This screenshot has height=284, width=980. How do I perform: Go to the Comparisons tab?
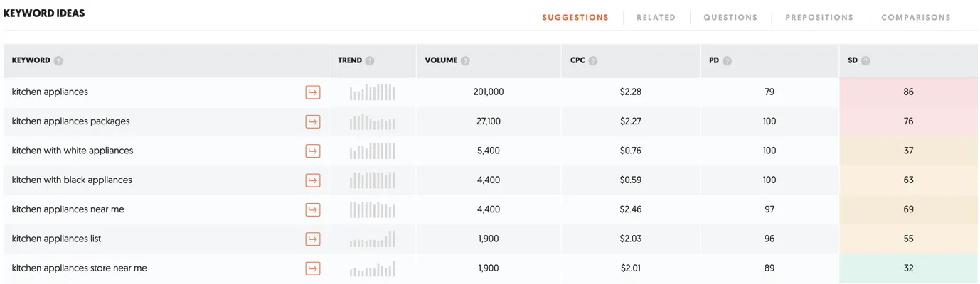915,18
